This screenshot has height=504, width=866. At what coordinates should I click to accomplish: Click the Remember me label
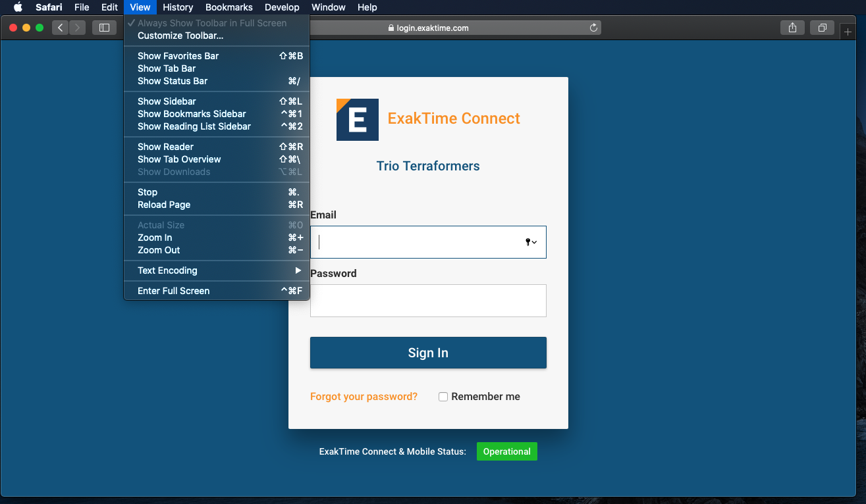coord(486,397)
